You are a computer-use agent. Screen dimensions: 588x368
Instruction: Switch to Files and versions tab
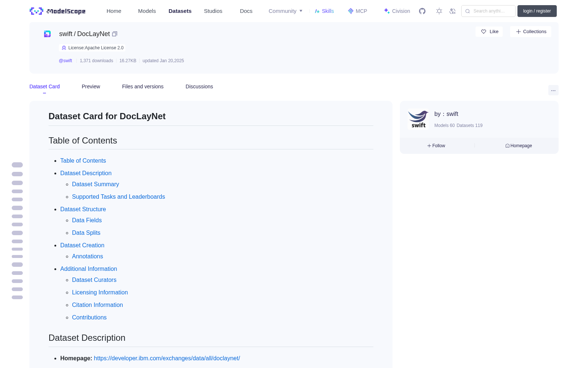tap(143, 86)
